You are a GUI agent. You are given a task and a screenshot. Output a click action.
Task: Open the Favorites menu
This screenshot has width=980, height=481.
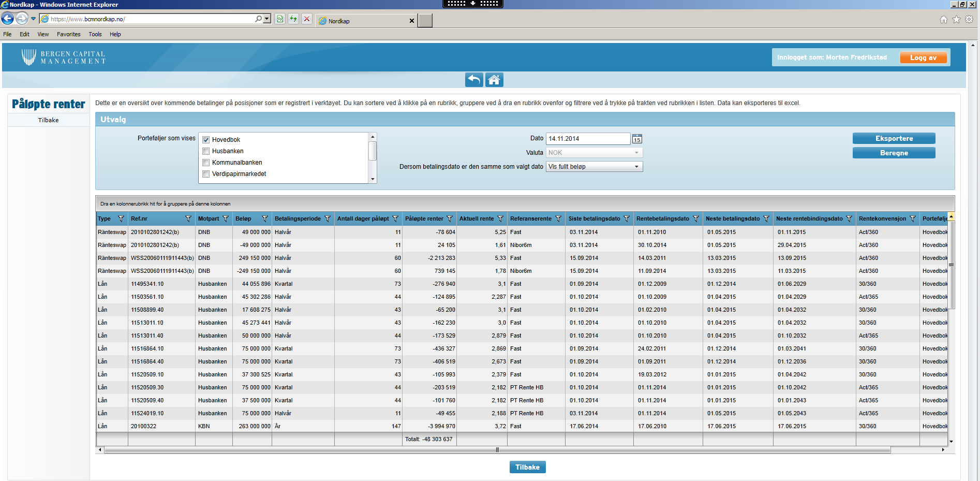(69, 34)
